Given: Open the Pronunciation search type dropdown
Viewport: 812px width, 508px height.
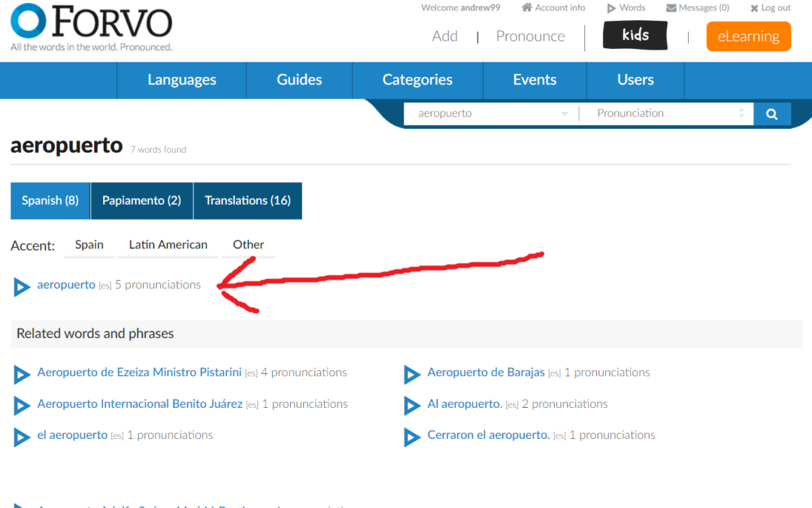Looking at the screenshot, I should [671, 114].
